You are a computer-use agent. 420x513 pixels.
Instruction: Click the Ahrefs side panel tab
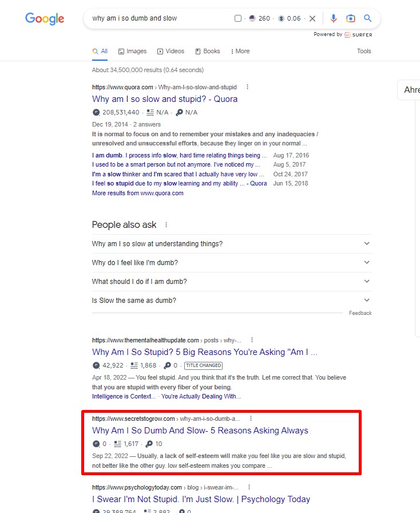coord(409,90)
